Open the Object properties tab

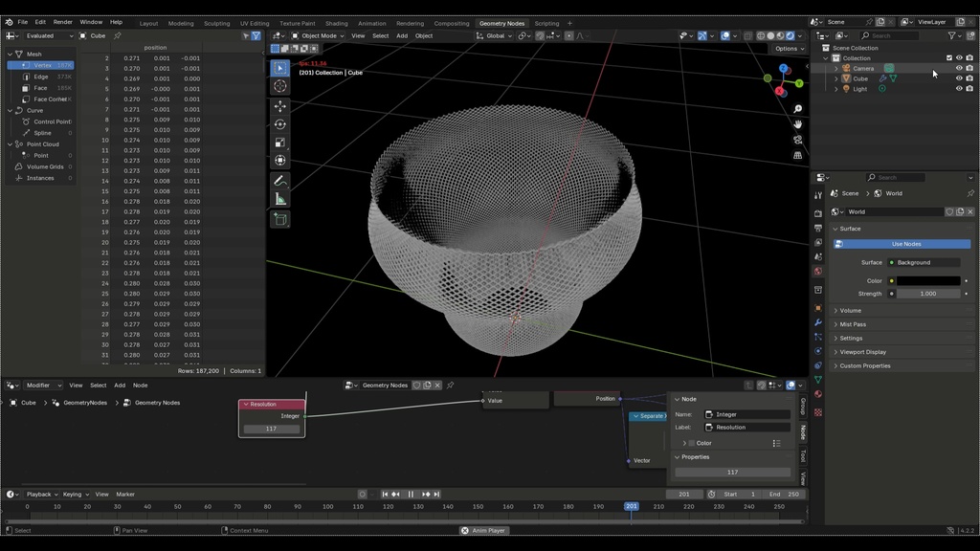tap(818, 308)
